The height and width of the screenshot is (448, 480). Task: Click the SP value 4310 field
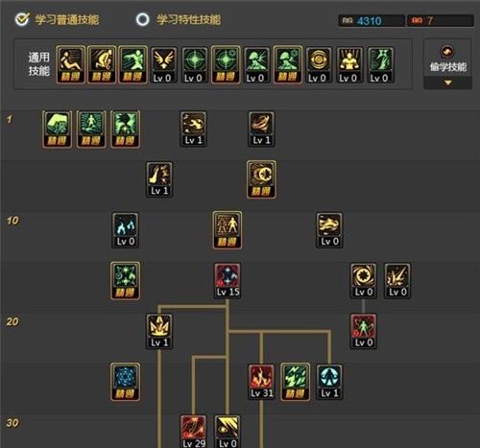click(372, 21)
